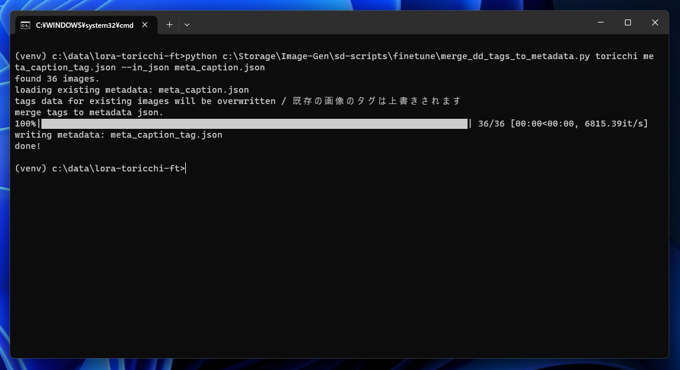Maximize the terminal window
The image size is (680, 370).
click(628, 23)
